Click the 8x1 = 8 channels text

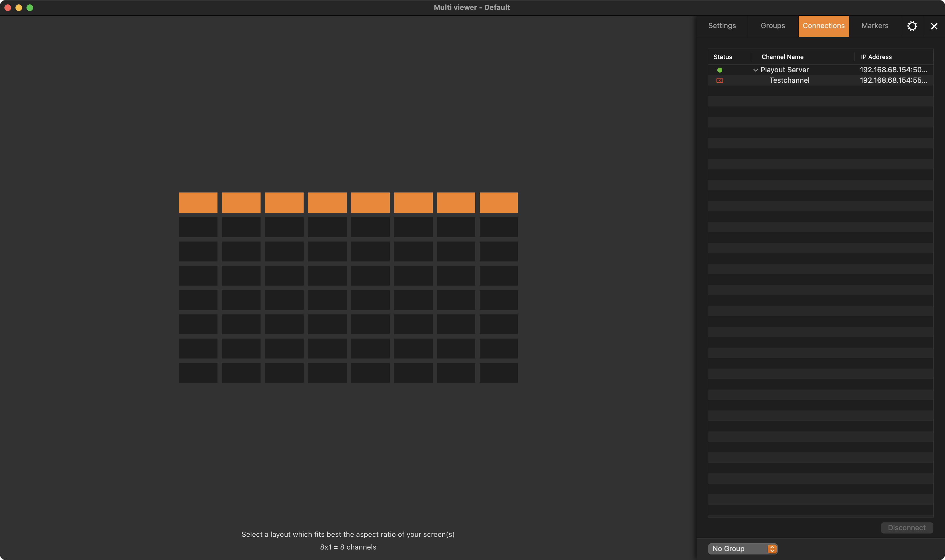[x=348, y=547]
